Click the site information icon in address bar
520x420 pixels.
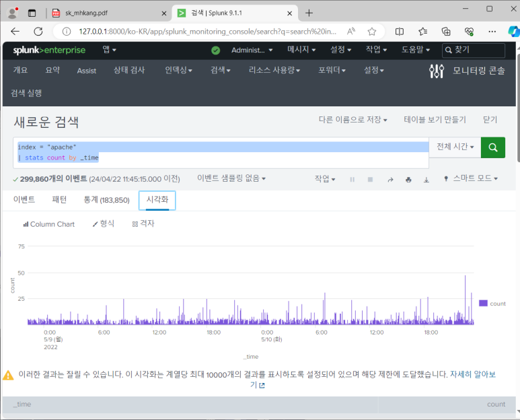click(x=67, y=32)
